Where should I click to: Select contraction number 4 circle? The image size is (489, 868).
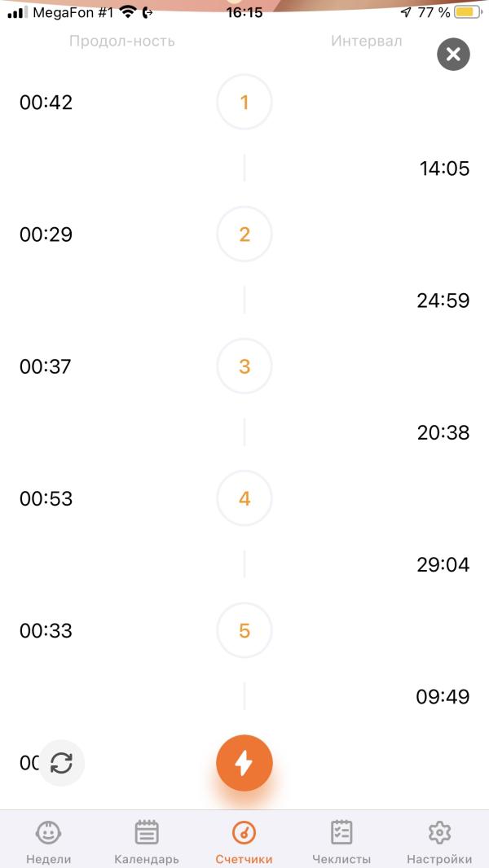tap(244, 498)
